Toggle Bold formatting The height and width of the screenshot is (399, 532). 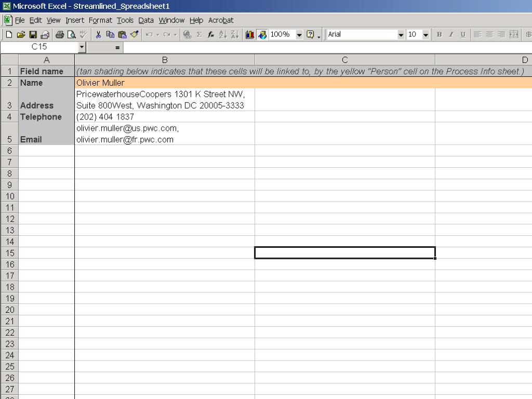440,34
